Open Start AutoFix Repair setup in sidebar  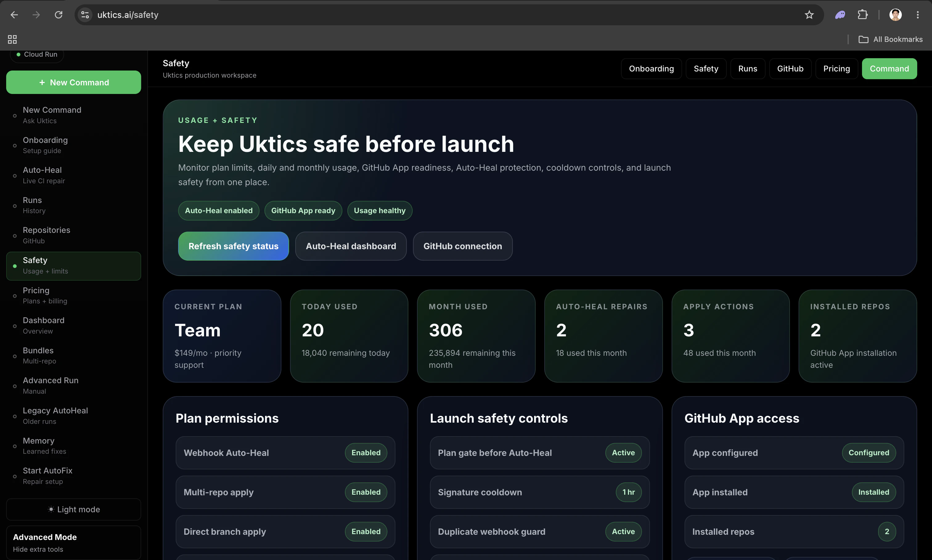[74, 476]
